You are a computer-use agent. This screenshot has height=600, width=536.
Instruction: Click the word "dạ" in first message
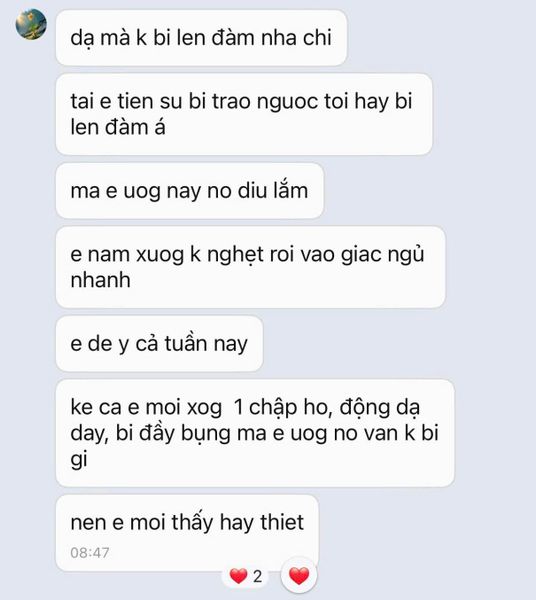tap(82, 39)
